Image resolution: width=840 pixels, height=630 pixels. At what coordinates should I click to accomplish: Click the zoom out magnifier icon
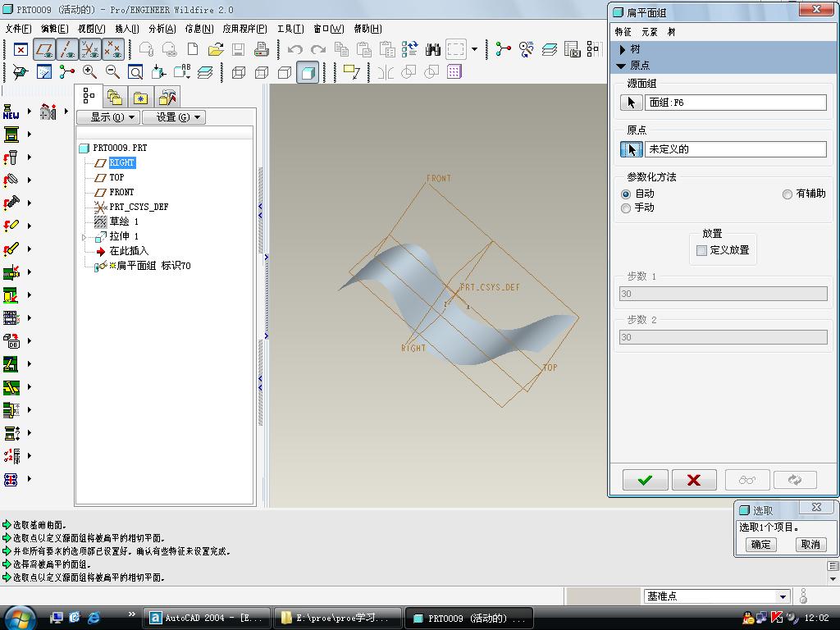(x=112, y=72)
